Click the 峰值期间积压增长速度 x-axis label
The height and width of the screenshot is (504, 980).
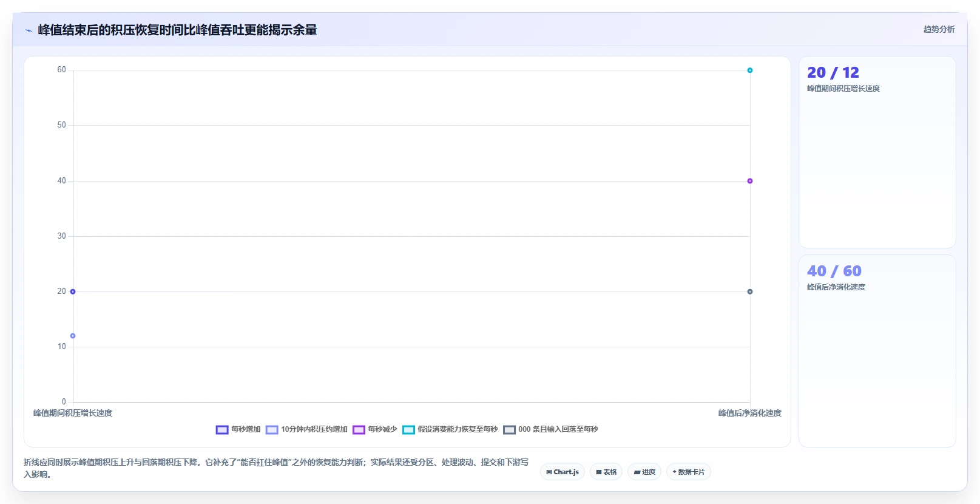click(x=73, y=413)
